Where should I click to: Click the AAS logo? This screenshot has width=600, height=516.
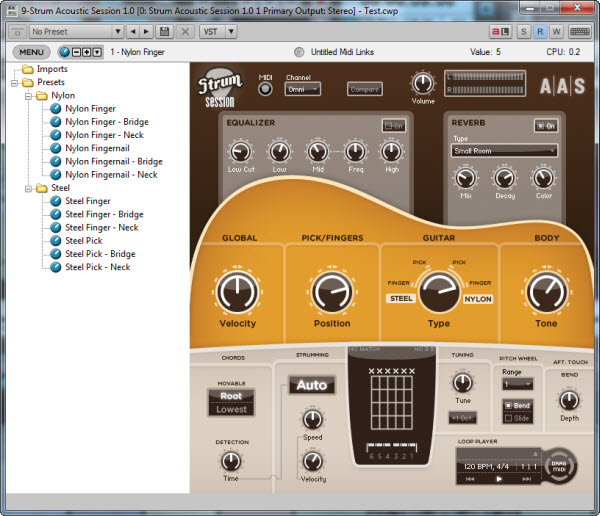562,86
